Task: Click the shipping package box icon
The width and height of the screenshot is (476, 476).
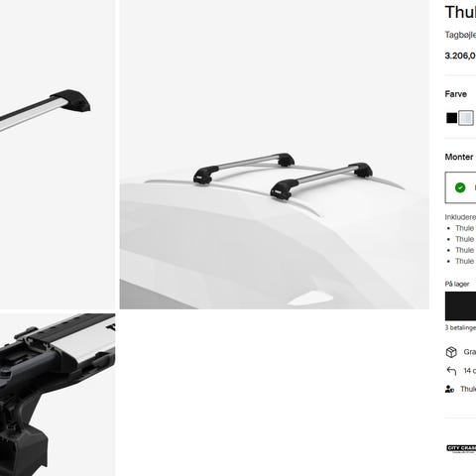Action: tap(451, 352)
